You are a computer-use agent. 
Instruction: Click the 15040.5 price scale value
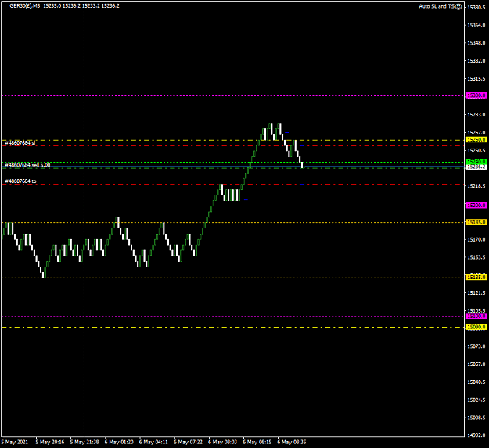476,382
